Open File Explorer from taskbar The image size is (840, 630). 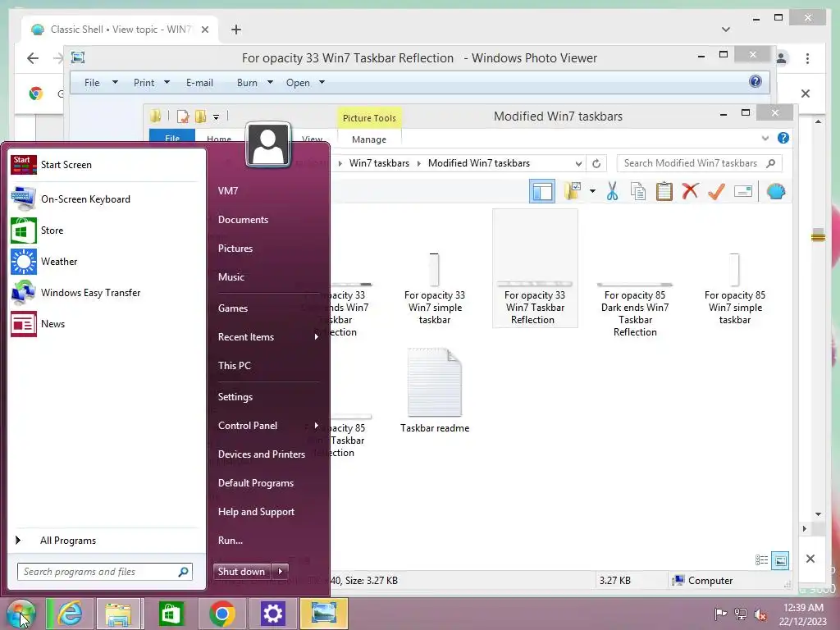(x=118, y=614)
